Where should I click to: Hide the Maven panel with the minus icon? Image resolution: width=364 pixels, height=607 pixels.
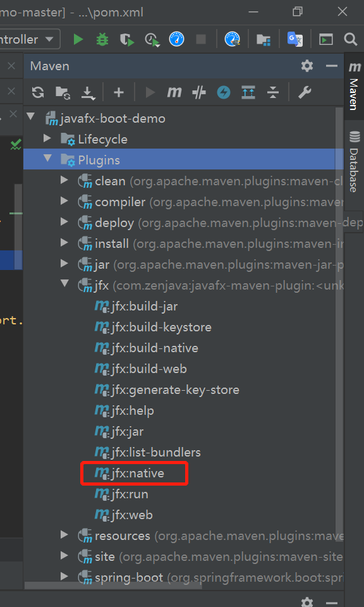pos(332,66)
